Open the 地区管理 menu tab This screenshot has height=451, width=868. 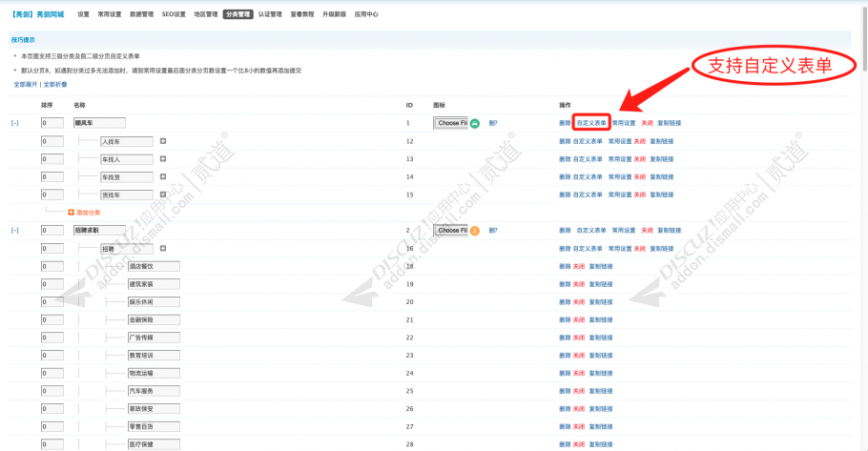206,14
